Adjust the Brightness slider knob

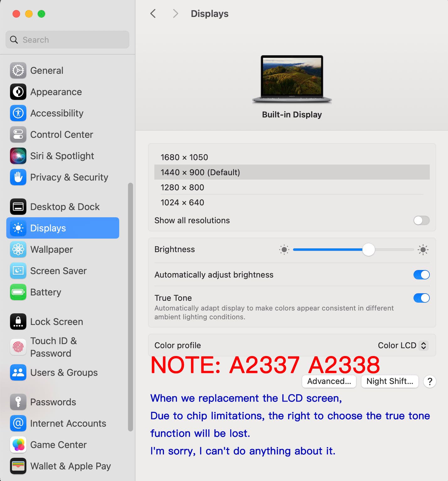point(369,250)
